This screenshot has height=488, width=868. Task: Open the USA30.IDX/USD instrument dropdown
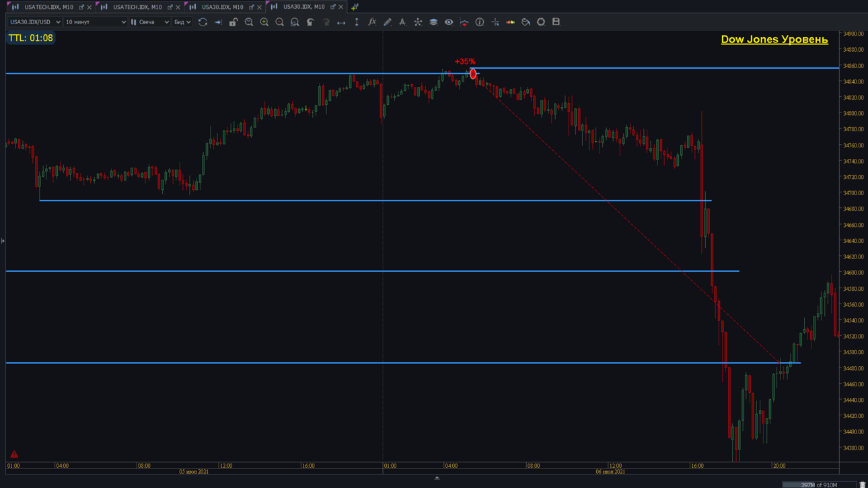(x=35, y=22)
